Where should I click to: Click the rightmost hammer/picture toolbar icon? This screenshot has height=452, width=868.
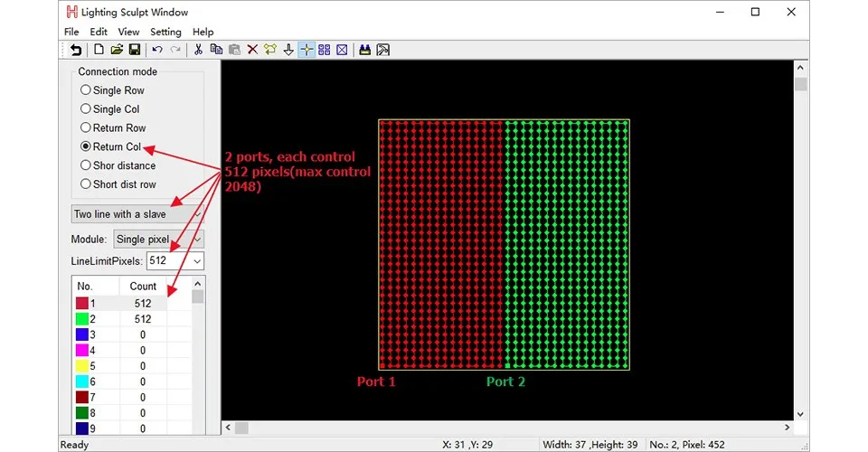(383, 50)
